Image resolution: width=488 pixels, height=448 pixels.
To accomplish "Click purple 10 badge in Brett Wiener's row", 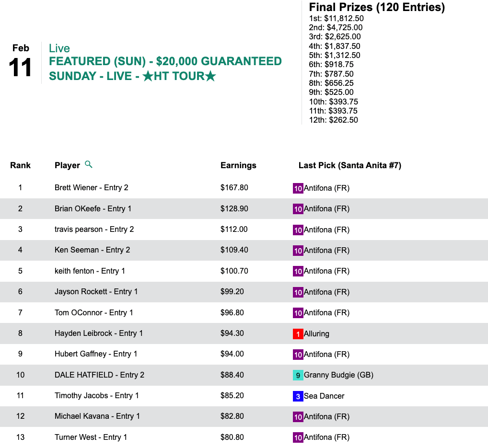I will (x=298, y=188).
